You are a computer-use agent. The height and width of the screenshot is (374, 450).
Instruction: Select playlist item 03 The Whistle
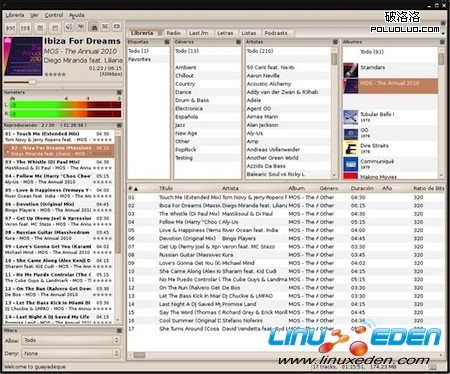59,165
